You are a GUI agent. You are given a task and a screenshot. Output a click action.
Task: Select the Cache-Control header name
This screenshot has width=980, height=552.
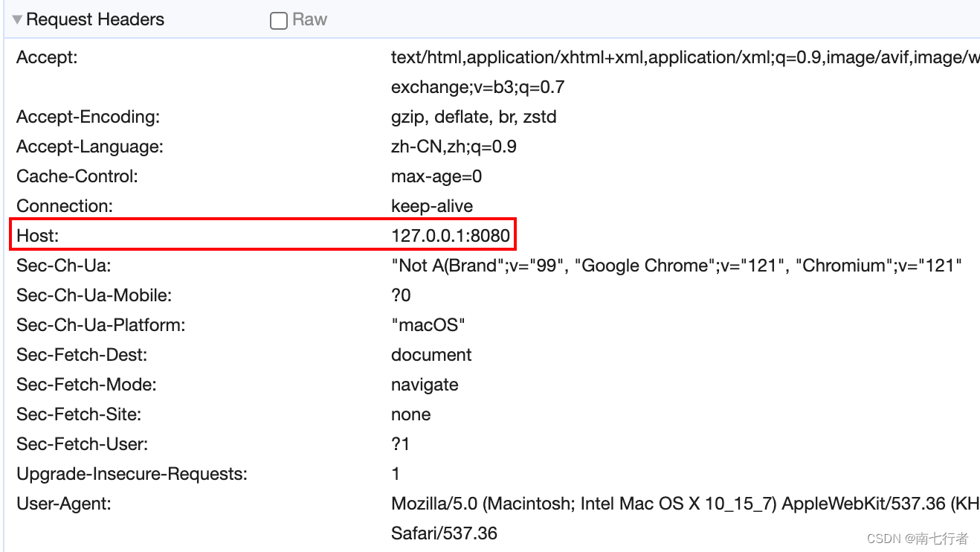[77, 176]
